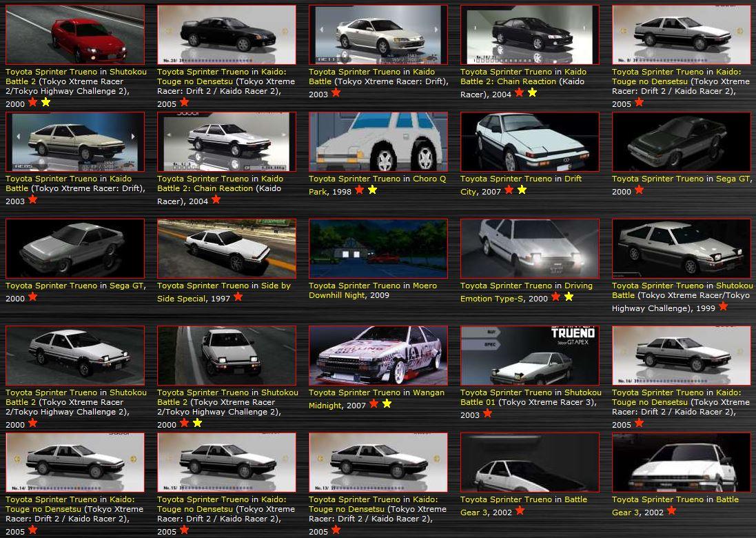Select the red star of the silver-car Sega GT entry
Image resolution: width=756 pixels, height=538 pixels.
[32, 297]
